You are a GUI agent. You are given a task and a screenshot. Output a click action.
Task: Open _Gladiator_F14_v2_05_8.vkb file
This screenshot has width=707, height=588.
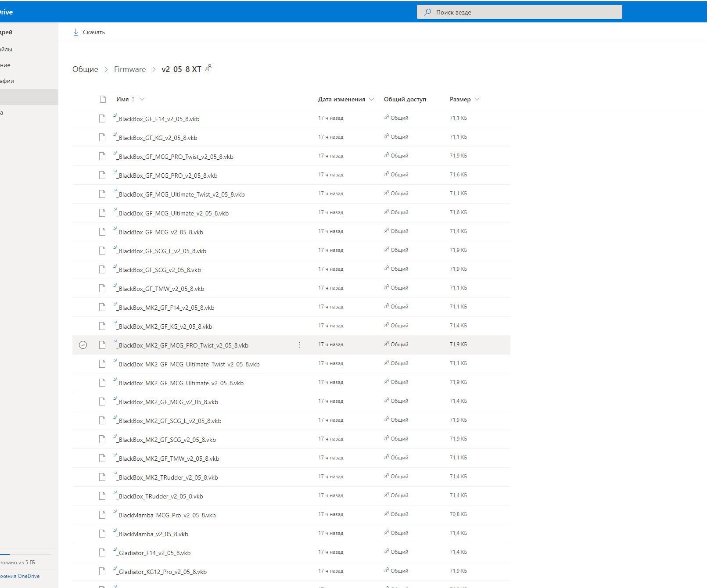[154, 553]
